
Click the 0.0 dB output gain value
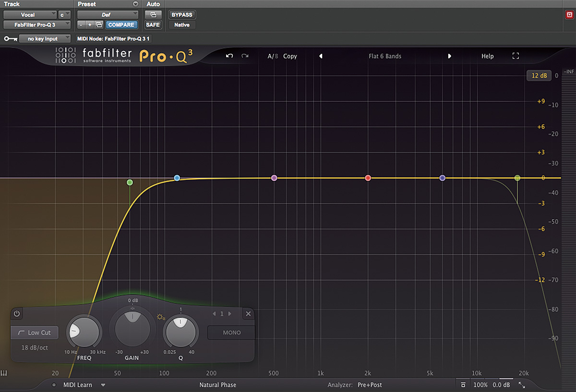[x=501, y=385]
